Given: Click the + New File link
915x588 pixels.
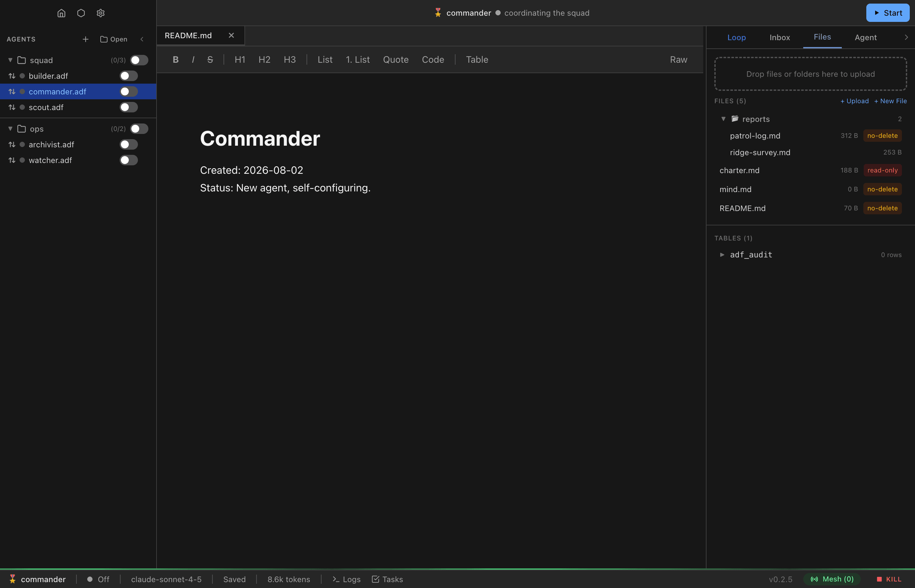Looking at the screenshot, I should point(890,101).
